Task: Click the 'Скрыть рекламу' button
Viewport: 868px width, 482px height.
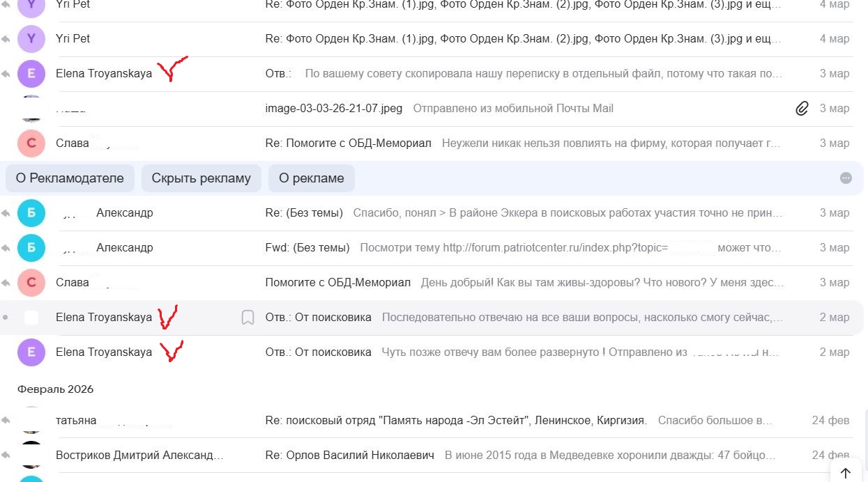Action: pyautogui.click(x=201, y=178)
